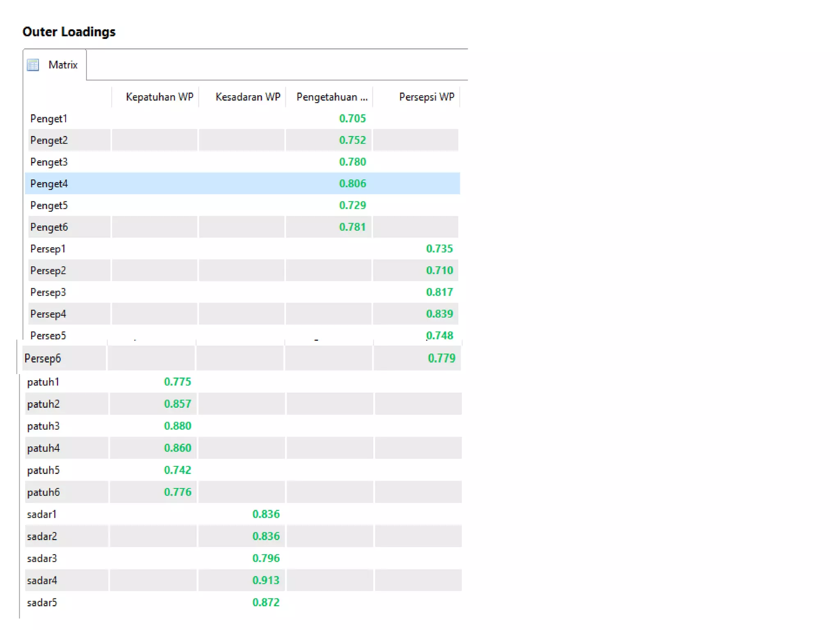
Task: Click the Penget6 row label
Action: click(49, 227)
